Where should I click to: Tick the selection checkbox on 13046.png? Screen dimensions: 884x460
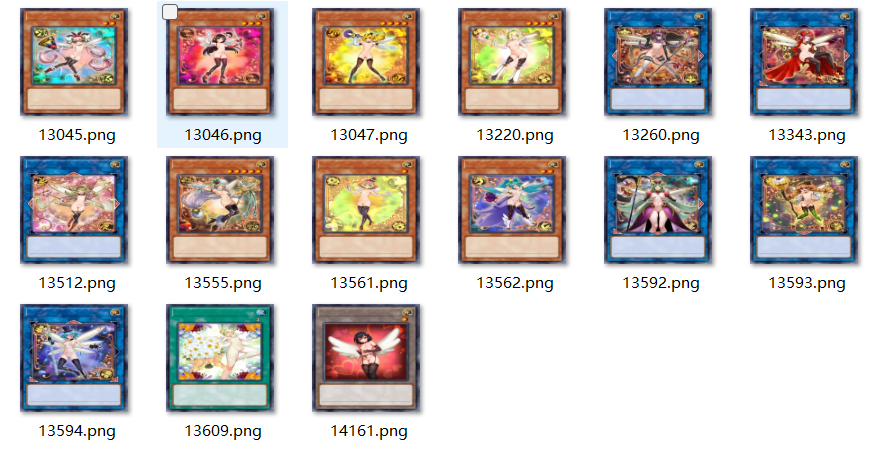click(170, 12)
